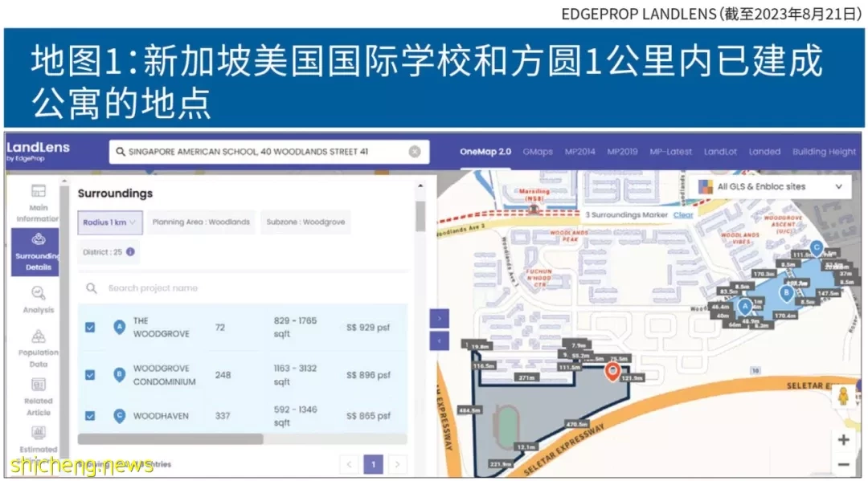The height and width of the screenshot is (481, 868).
Task: Open the Related Article sidebar icon
Action: coord(39,385)
